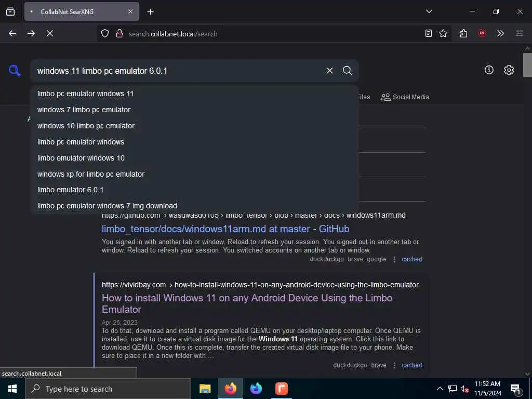This screenshot has width=532, height=399.
Task: Open the tracking protection shield icon
Action: [x=105, y=34]
